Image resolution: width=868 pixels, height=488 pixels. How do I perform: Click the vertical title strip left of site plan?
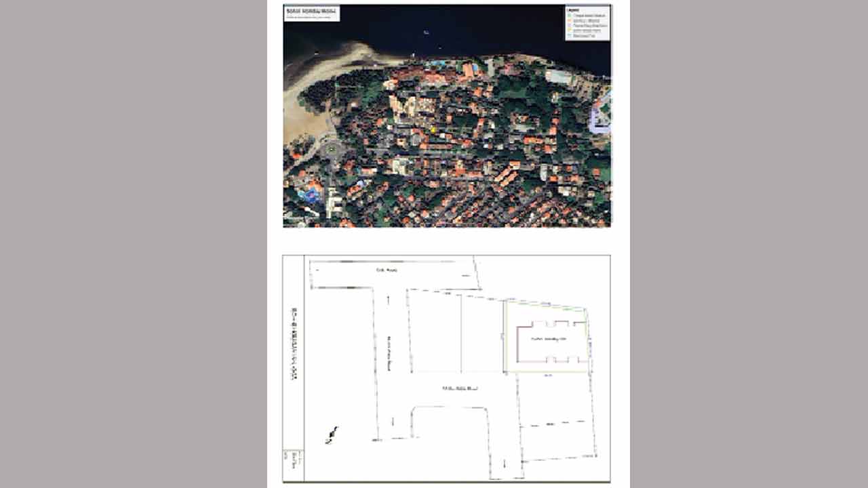(x=294, y=346)
